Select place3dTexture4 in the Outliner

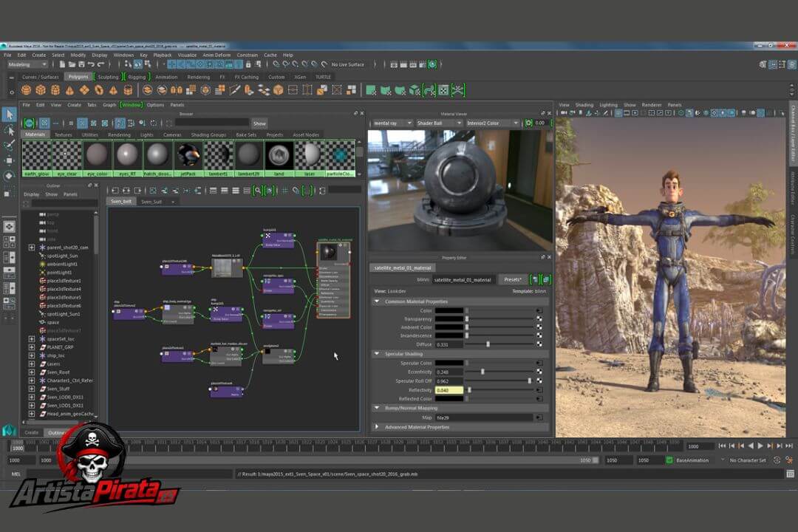pos(64,289)
